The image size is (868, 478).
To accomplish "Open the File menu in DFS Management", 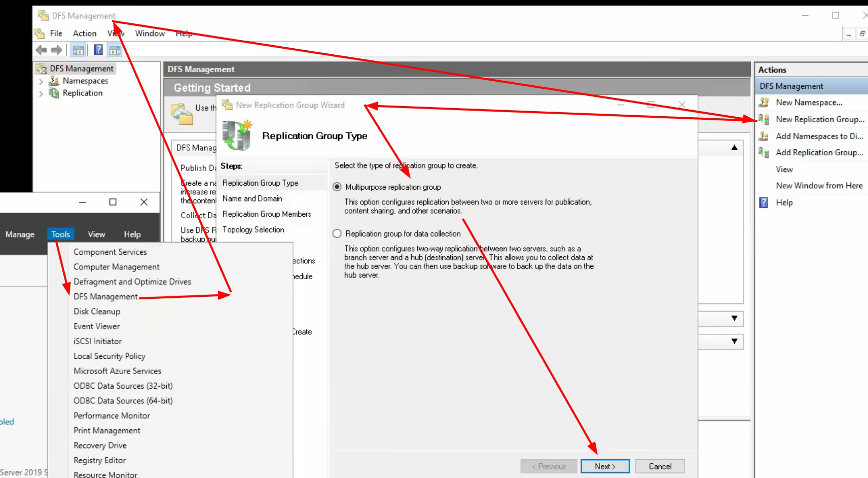I will tap(56, 33).
